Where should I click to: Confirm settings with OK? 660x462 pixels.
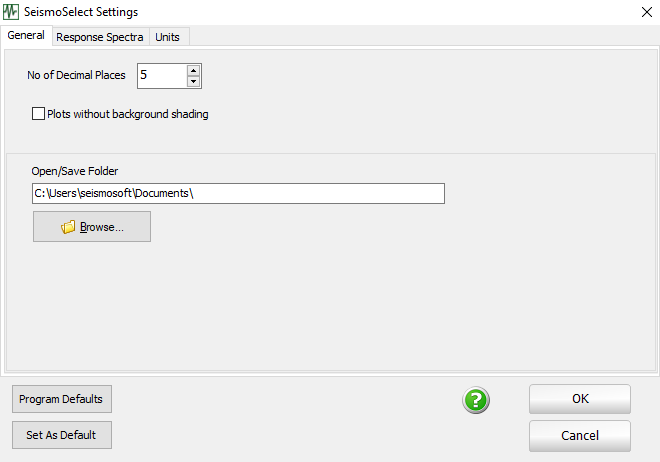point(580,398)
